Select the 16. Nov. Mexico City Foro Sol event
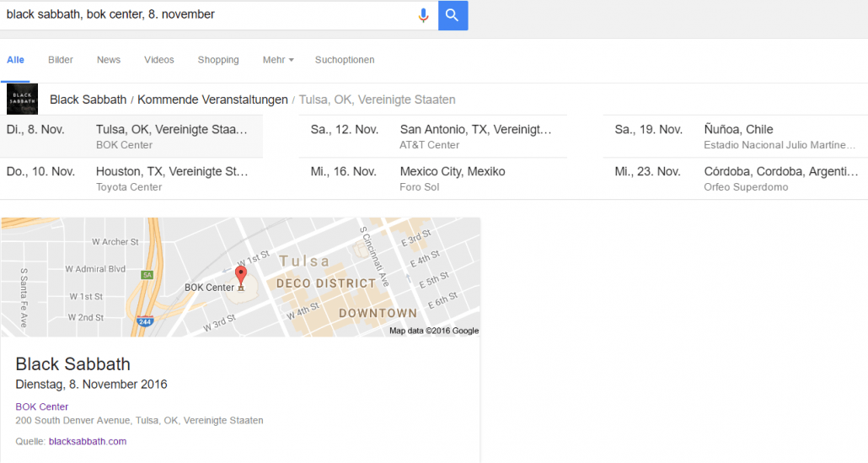868x463 pixels. pyautogui.click(x=433, y=179)
